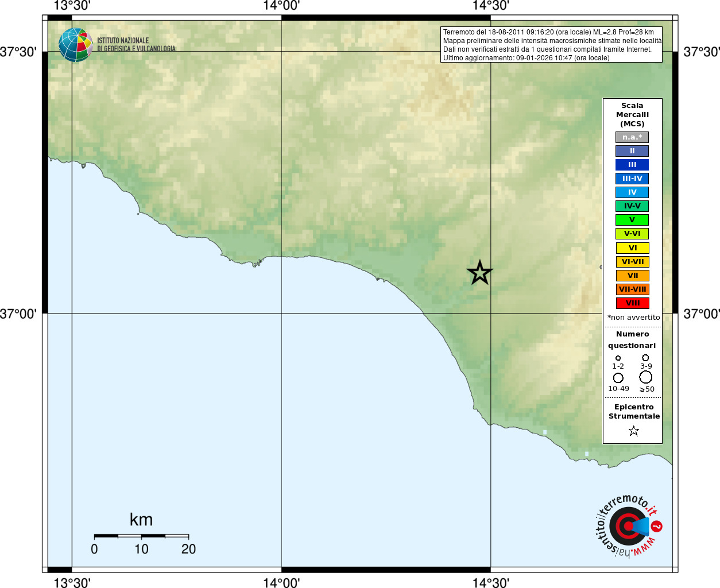Click the 'Dati non verificati estratti' line
Image resolution: width=720 pixels, height=588 pixels.
pos(547,49)
